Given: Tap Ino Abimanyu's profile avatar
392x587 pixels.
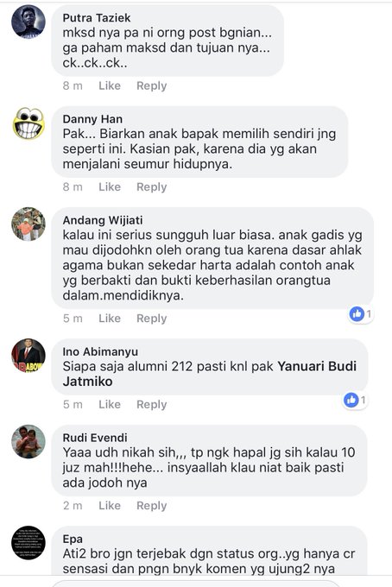Looking at the screenshot, I should pos(28,356).
